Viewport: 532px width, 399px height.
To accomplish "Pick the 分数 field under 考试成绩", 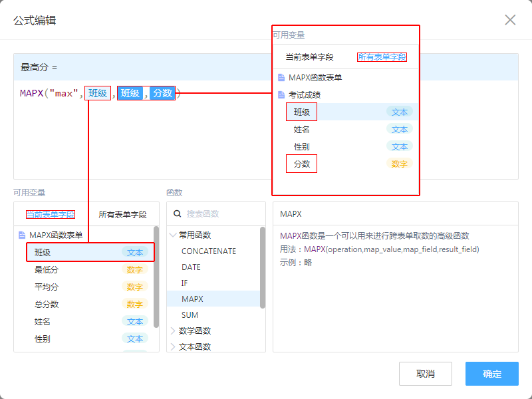I will [x=302, y=164].
